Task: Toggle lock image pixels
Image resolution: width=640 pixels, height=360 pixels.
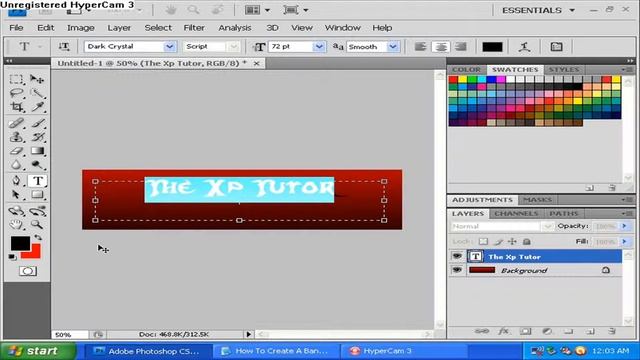Action: (498, 242)
